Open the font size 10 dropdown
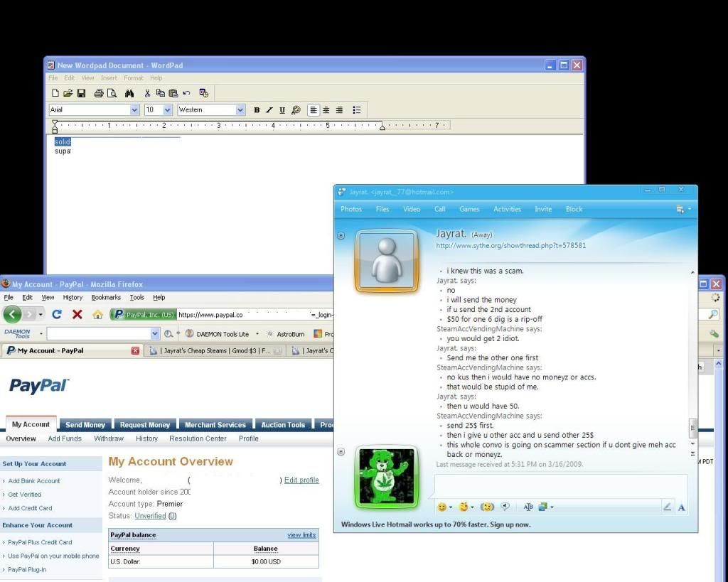Viewport: 728px width, 582px height. click(x=168, y=110)
